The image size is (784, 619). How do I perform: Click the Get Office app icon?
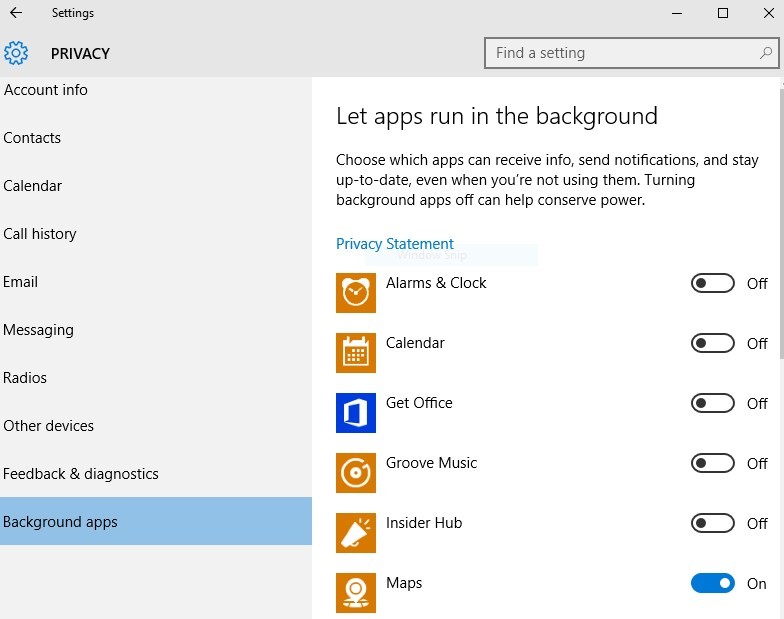pos(356,412)
